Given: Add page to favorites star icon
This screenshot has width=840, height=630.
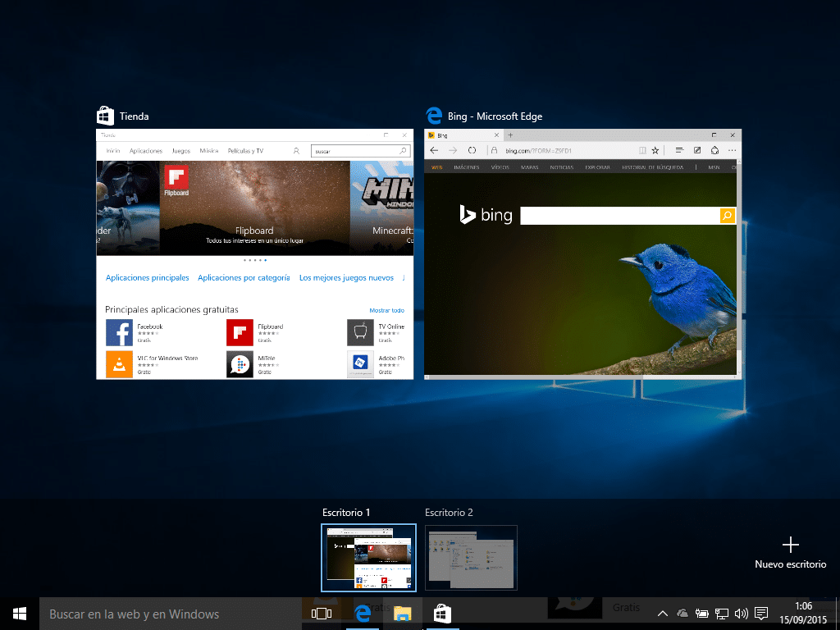Looking at the screenshot, I should 655,151.
